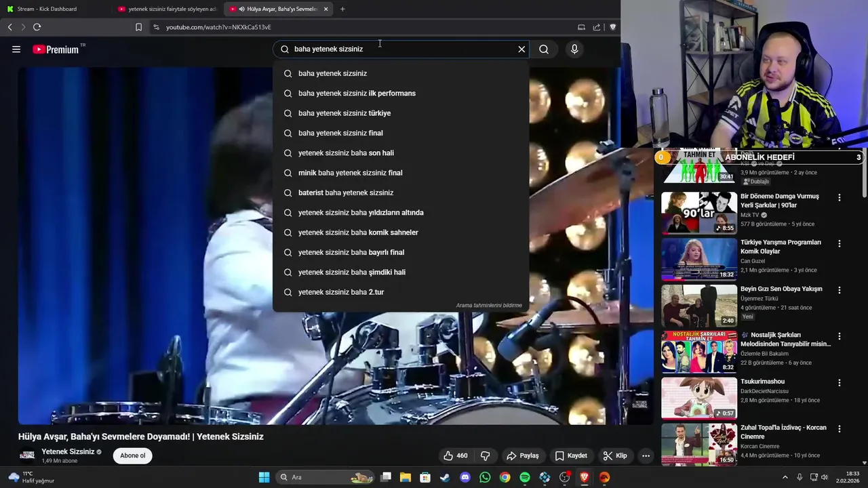This screenshot has width=868, height=488.
Task: Bookmark this page in address bar
Action: coord(138,27)
